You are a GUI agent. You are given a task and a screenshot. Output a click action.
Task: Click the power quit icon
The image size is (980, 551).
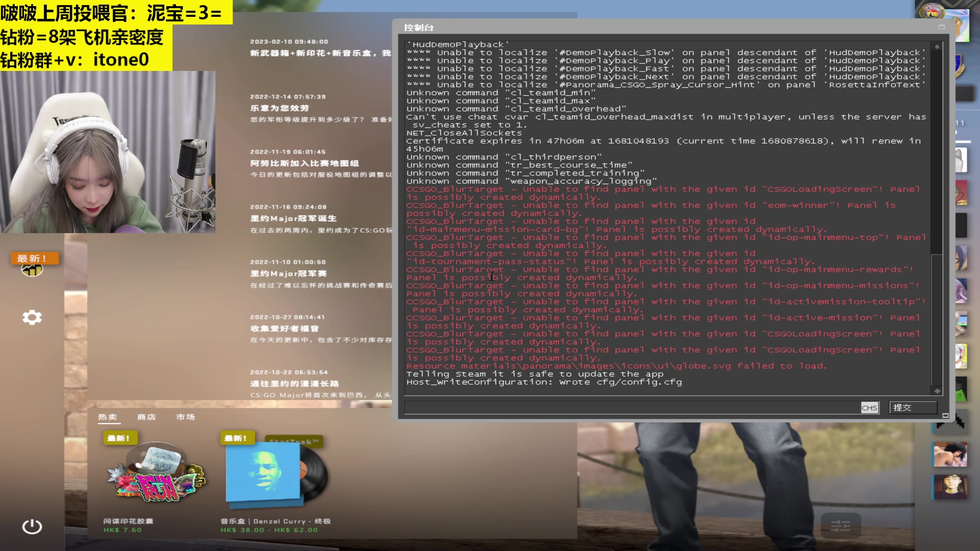pos(32,526)
